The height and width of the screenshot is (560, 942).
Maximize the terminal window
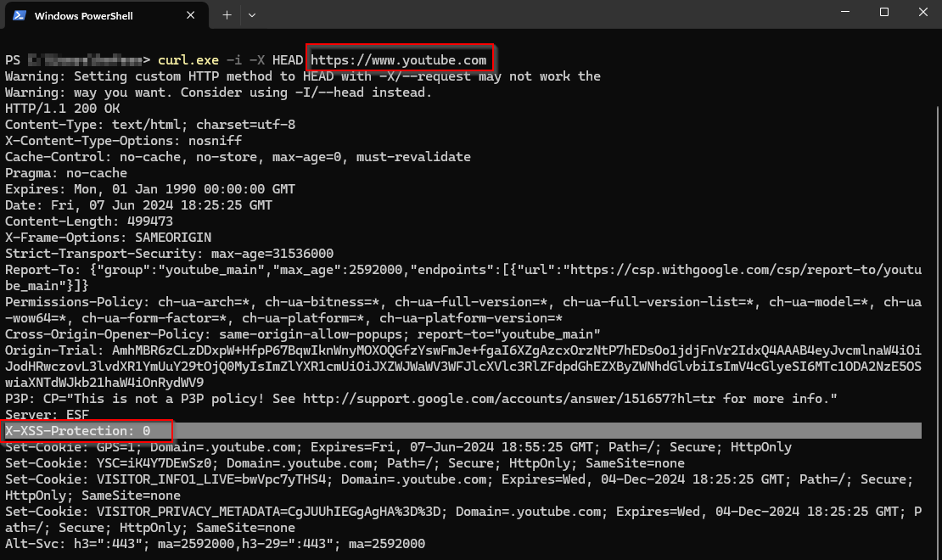[x=883, y=13]
